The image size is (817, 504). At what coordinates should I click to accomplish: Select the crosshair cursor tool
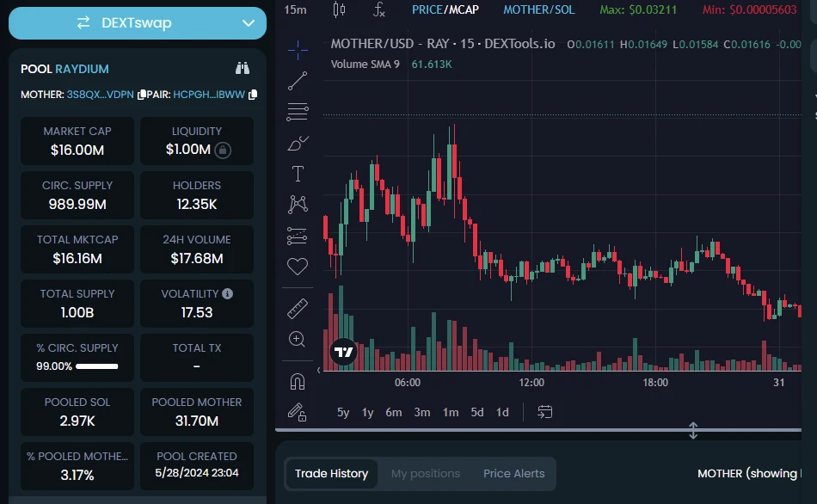point(298,50)
